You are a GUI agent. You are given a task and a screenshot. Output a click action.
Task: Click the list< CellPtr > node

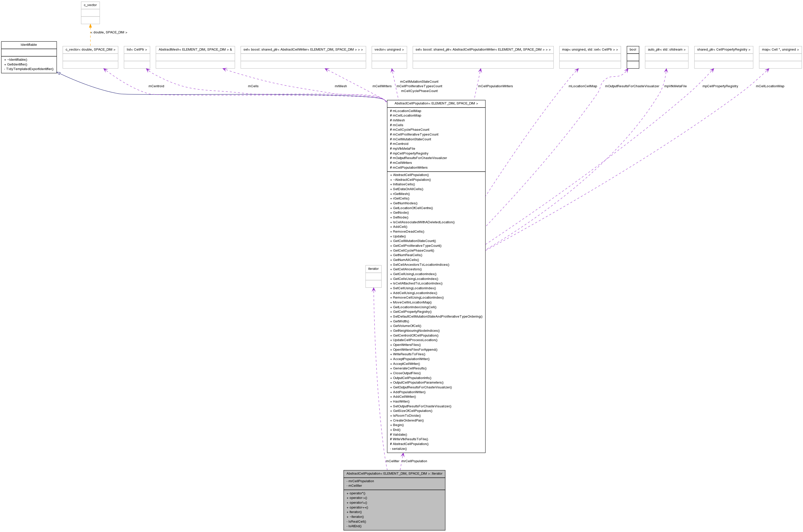(137, 50)
